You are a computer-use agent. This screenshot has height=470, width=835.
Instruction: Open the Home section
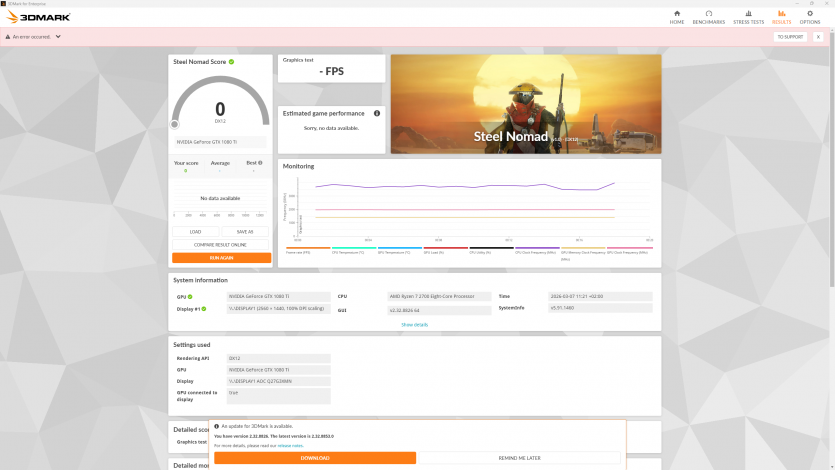coord(677,16)
